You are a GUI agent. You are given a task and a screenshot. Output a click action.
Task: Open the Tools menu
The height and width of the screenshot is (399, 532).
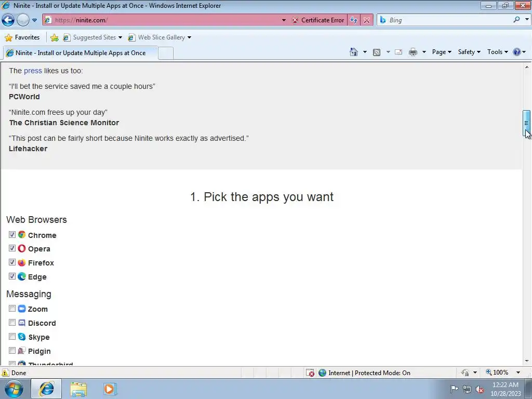[497, 52]
